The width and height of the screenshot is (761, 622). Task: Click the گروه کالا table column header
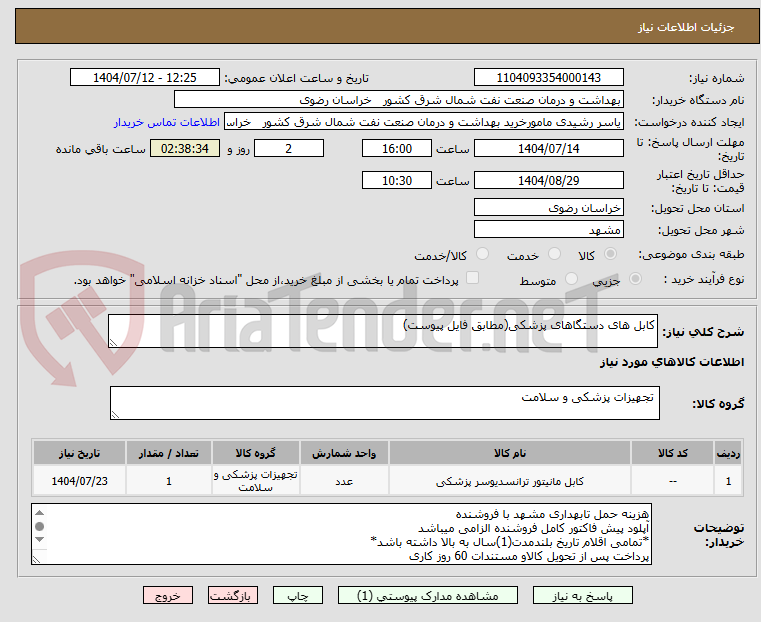click(256, 453)
